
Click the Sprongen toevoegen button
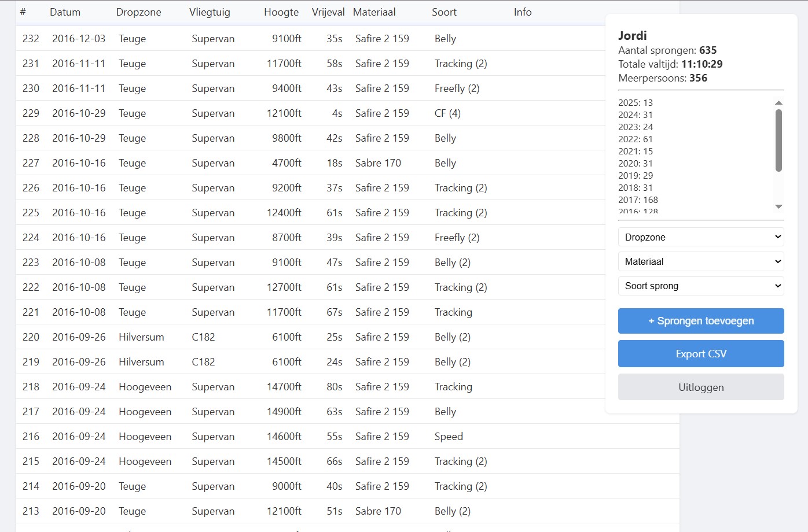(x=700, y=321)
